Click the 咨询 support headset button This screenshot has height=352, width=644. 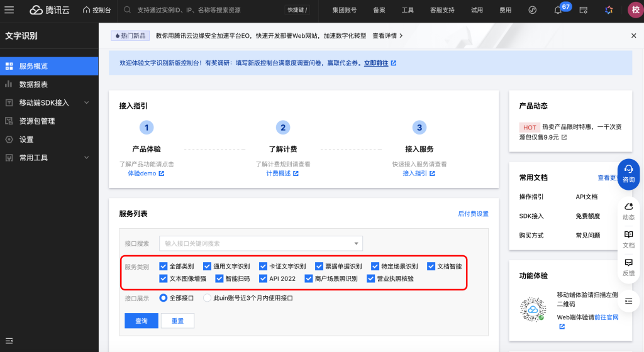tap(628, 174)
